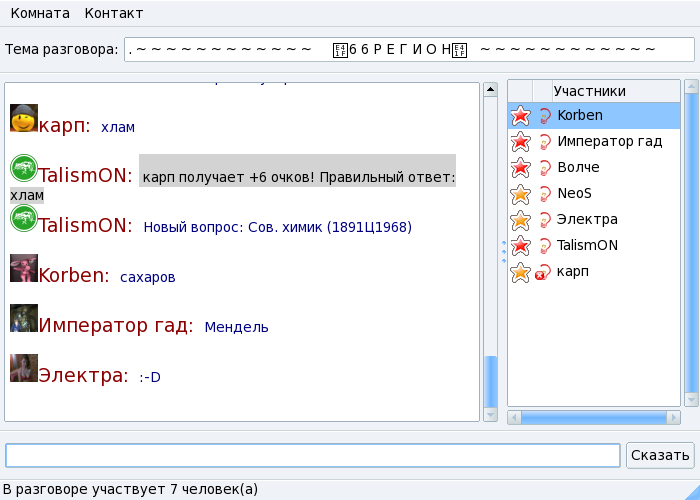Focus the message input field
The width and height of the screenshot is (700, 500).
coord(312,455)
